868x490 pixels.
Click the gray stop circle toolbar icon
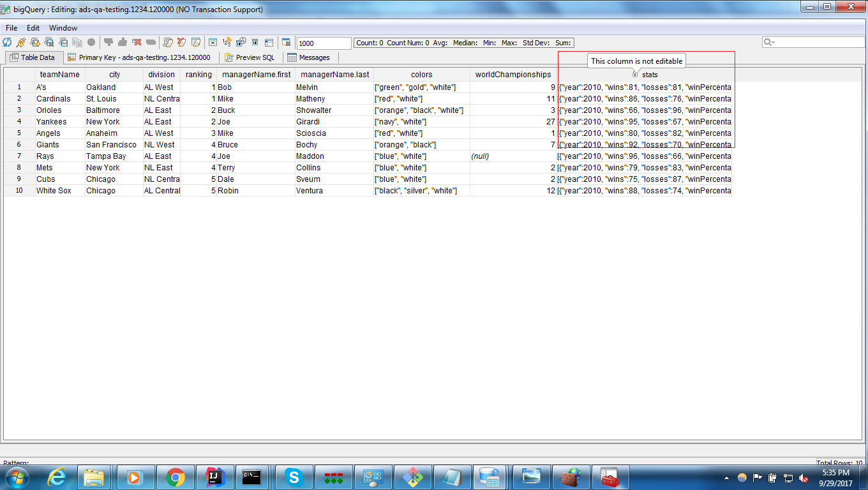[x=91, y=43]
